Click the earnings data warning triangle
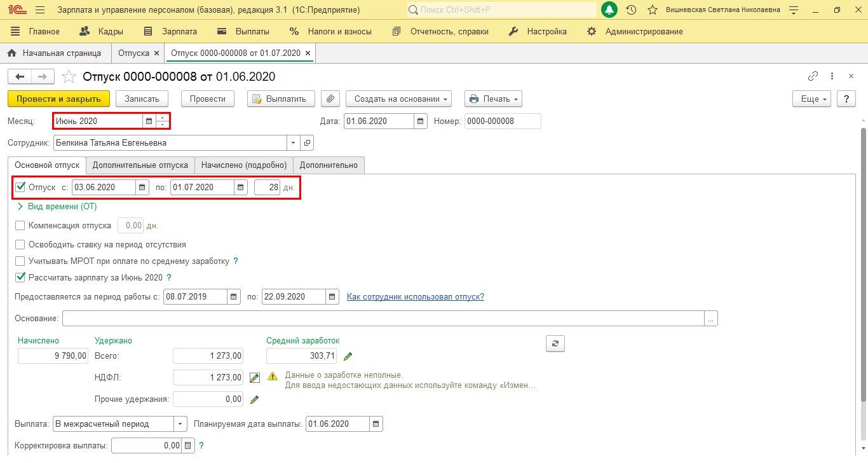The image size is (868, 463). [x=273, y=376]
